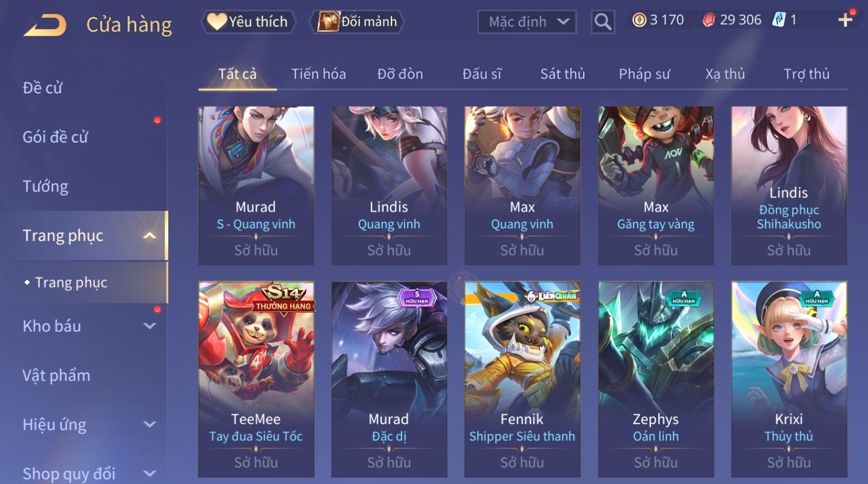Open the Krixi Thủy thủ skin card
The image size is (868, 484).
[x=789, y=379]
